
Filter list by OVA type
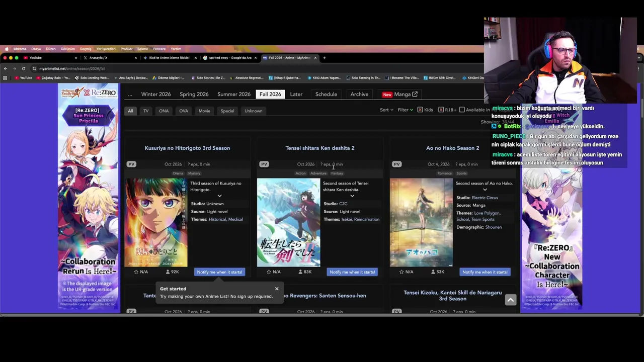184,111
